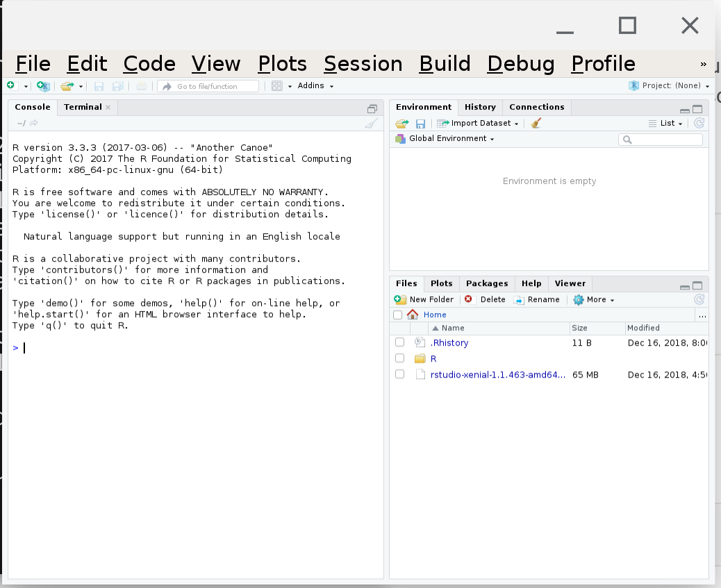Click the Save document icon
Image resolution: width=721 pixels, height=588 pixels.
[x=99, y=86]
